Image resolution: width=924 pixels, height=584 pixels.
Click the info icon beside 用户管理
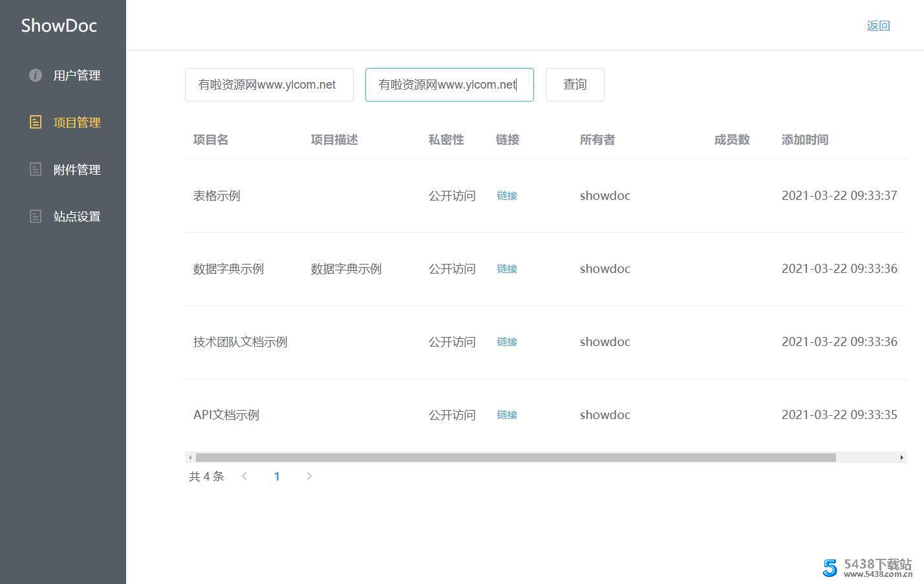click(36, 75)
